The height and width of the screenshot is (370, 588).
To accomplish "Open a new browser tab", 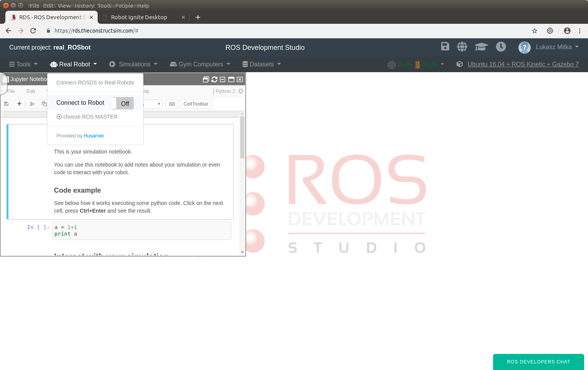I will click(x=198, y=17).
